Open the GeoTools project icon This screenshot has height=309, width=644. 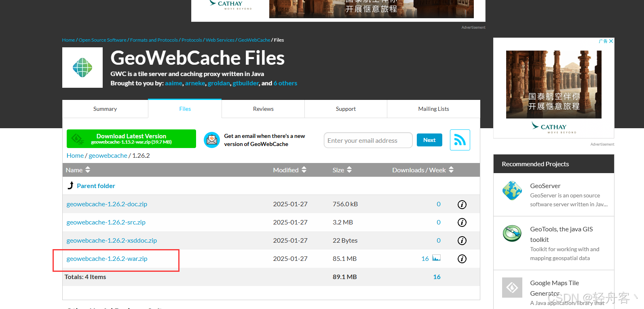(512, 233)
